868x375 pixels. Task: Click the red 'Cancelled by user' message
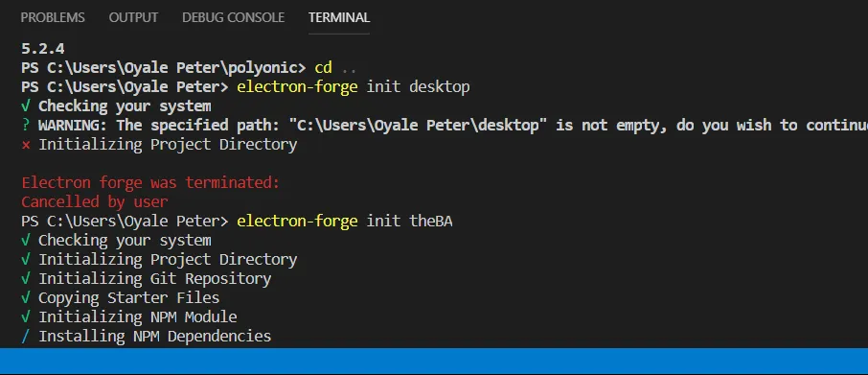tap(94, 201)
